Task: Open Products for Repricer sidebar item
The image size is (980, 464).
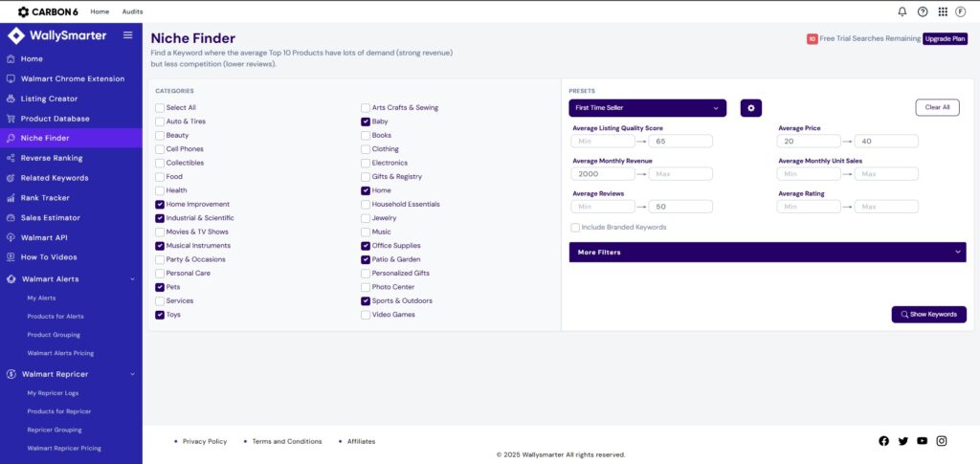Action: pos(59,411)
